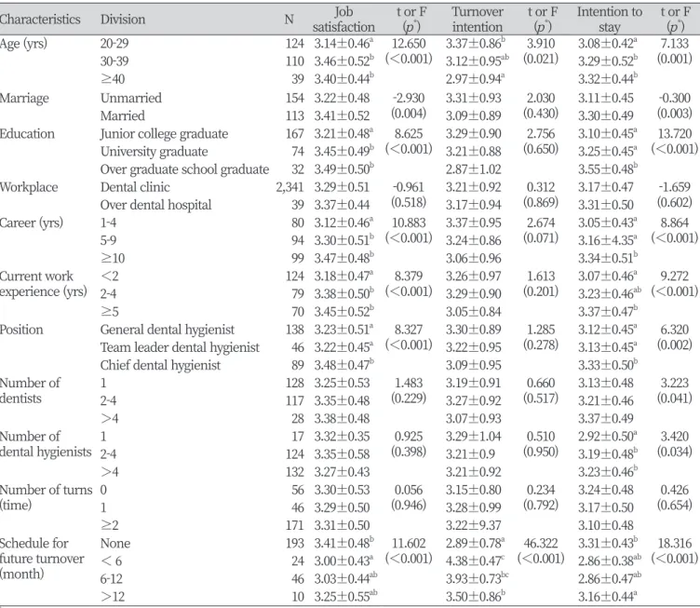Click the "Dental clinic" division

coord(135,187)
